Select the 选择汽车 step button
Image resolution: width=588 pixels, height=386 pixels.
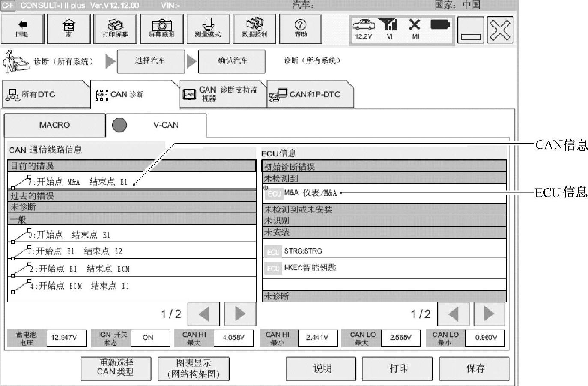(150, 61)
